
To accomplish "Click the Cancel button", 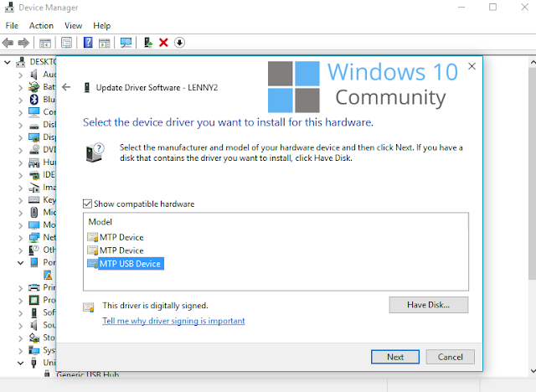I will coord(451,357).
